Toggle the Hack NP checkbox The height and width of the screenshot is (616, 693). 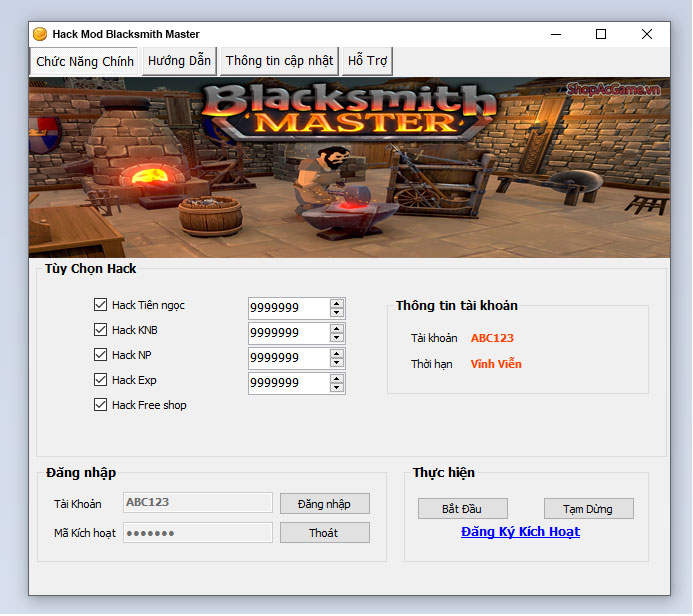click(x=100, y=355)
